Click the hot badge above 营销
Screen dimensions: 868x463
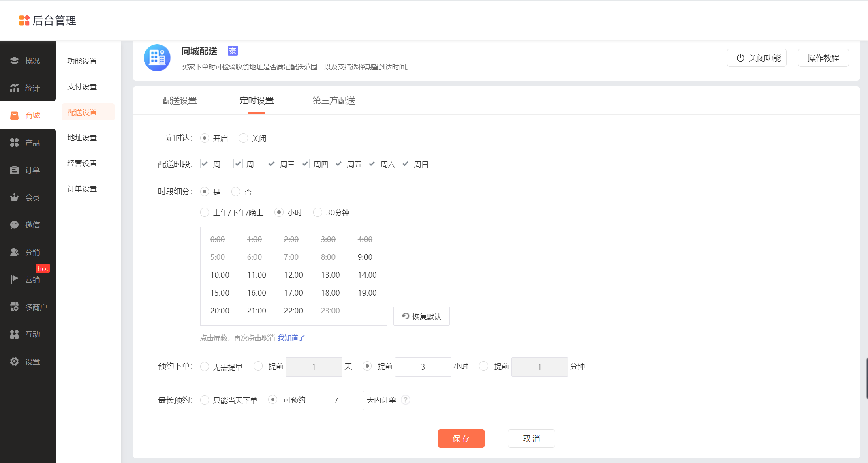(43, 268)
